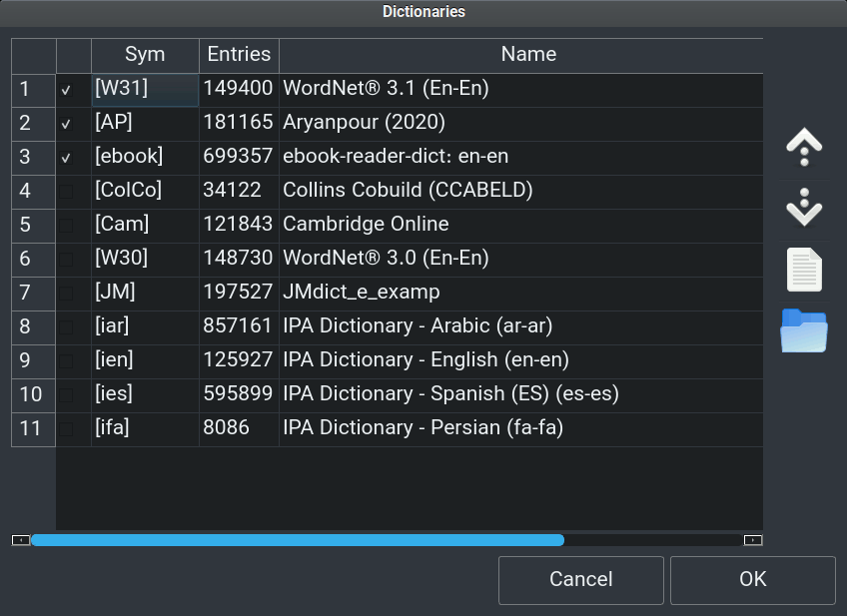
Task: Click the scrollbar right arrow
Action: tap(753, 540)
